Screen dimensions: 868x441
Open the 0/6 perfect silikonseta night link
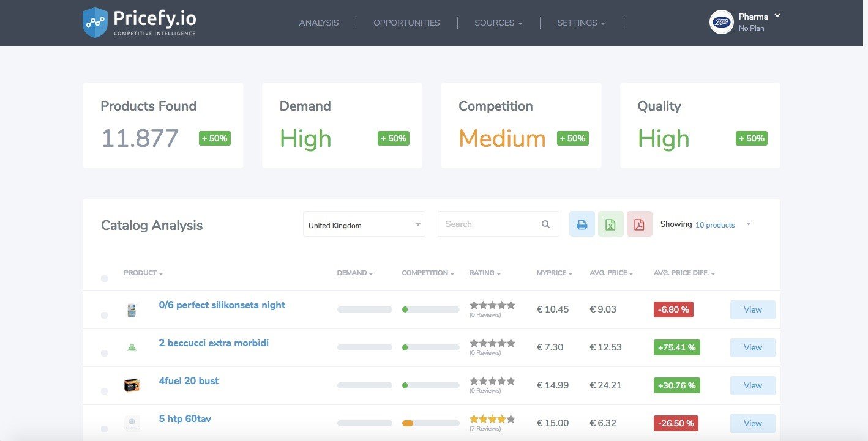coord(222,305)
